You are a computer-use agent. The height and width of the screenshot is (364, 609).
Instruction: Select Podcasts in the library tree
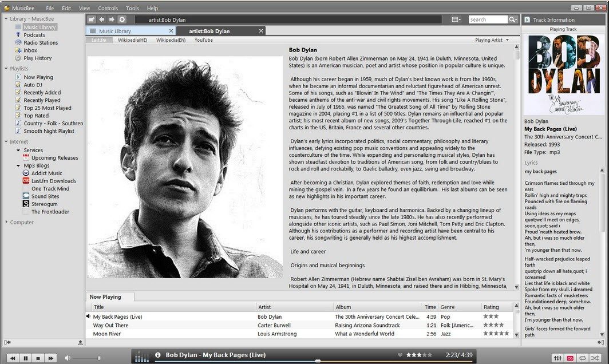tap(34, 35)
